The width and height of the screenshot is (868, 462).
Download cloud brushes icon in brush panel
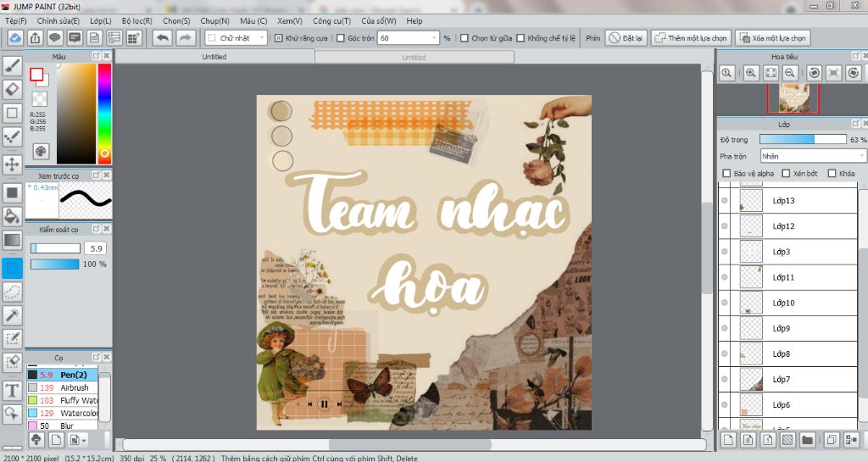36,440
